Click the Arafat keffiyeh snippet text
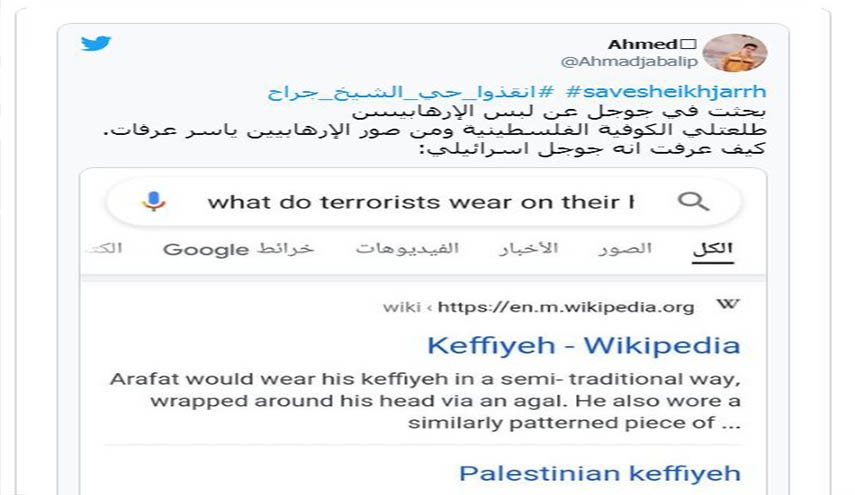The image size is (855, 495). pos(425,401)
